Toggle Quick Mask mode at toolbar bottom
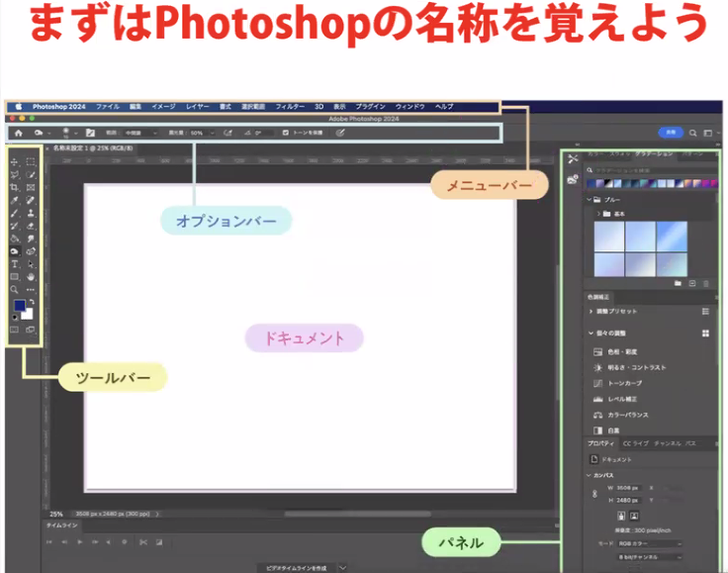This screenshot has height=573, width=728. coord(14,330)
